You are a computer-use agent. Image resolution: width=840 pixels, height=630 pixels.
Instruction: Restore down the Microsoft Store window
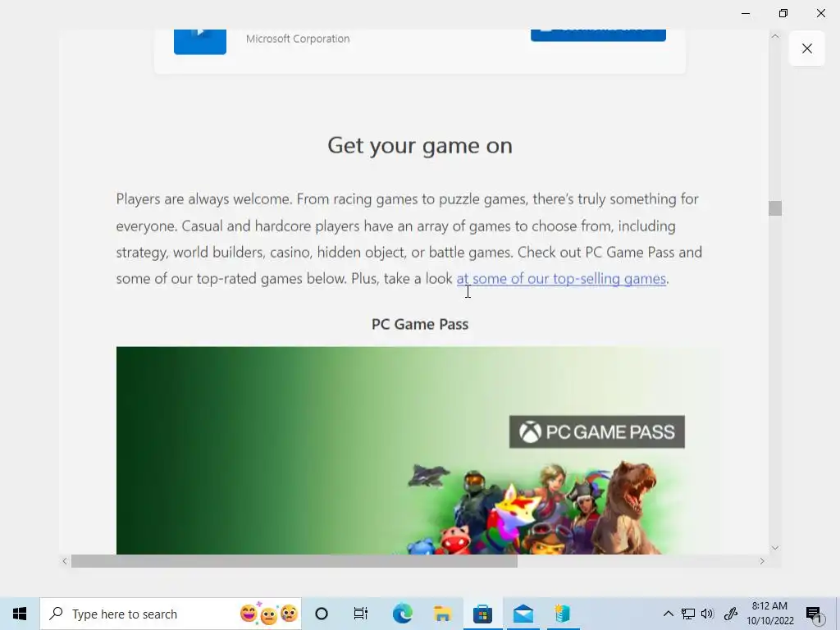(783, 13)
